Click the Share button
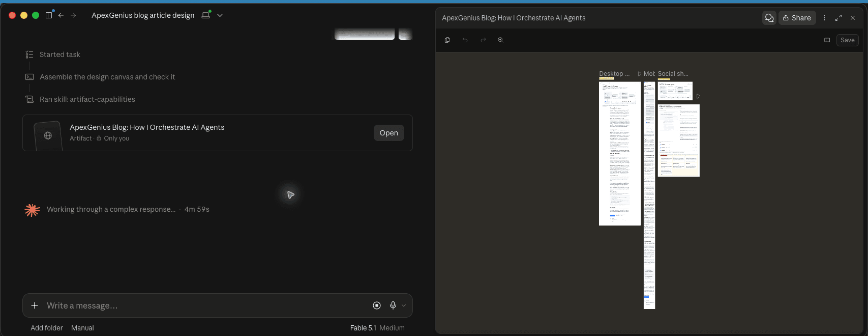Image resolution: width=868 pixels, height=336 pixels. click(797, 18)
